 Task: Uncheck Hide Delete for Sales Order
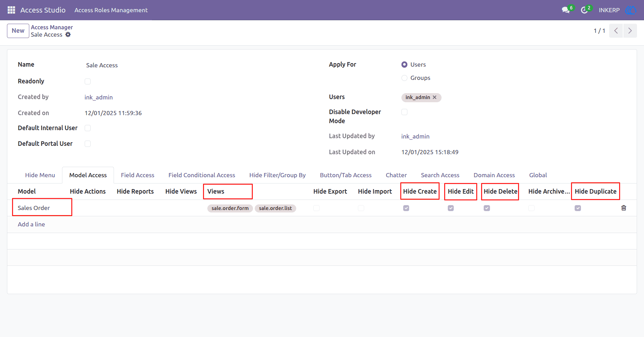click(x=487, y=208)
